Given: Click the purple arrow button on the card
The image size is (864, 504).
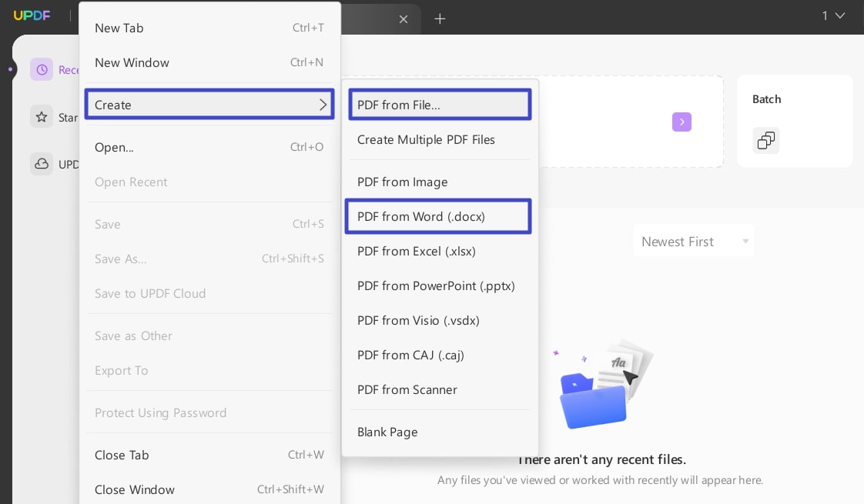Looking at the screenshot, I should click(681, 122).
